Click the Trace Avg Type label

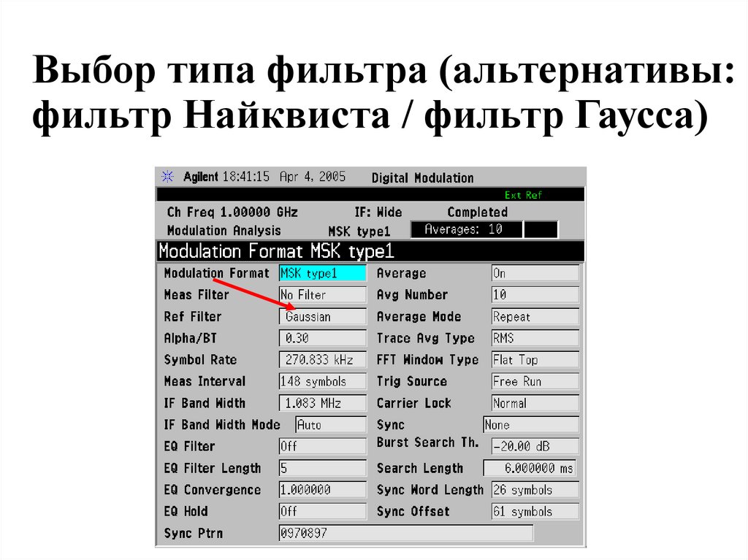click(x=426, y=338)
